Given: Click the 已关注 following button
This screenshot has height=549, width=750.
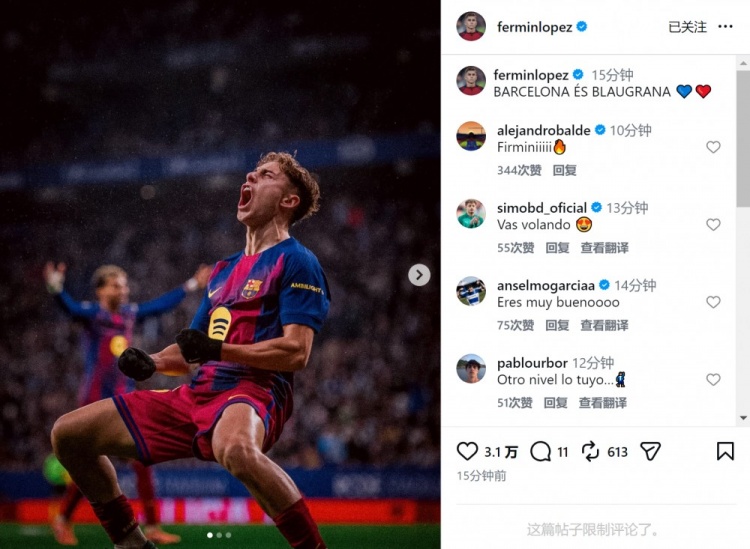Looking at the screenshot, I should [x=687, y=27].
